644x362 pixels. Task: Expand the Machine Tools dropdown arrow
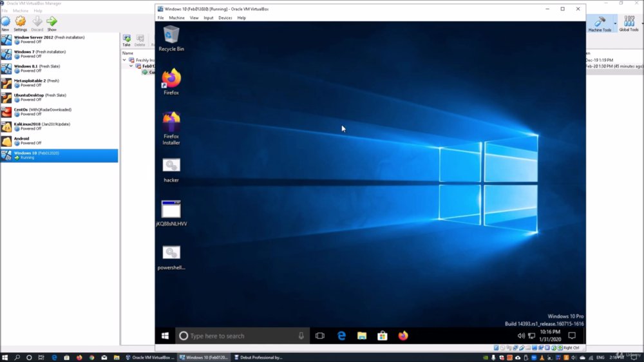pyautogui.click(x=615, y=23)
